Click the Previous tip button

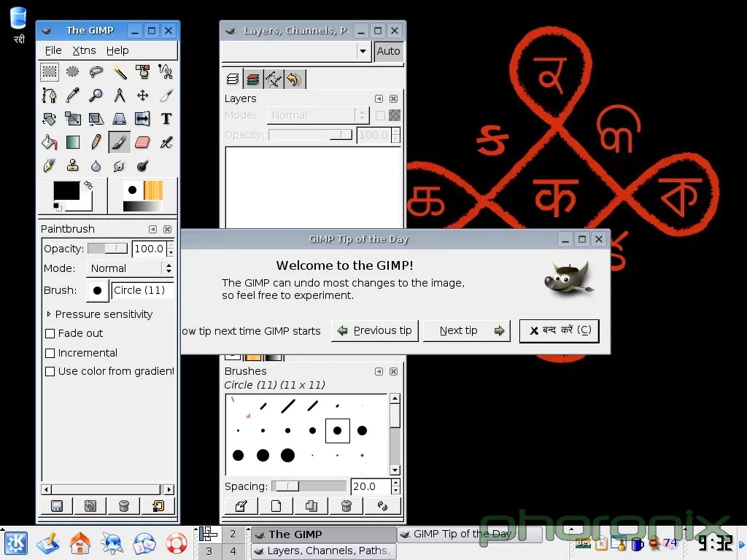(x=375, y=330)
